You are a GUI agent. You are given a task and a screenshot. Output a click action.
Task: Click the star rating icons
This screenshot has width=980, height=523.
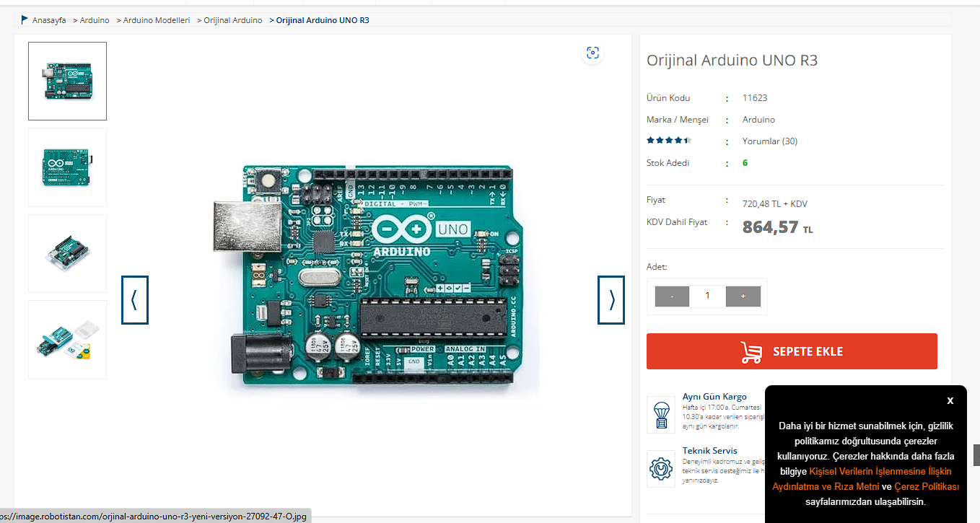tap(669, 141)
